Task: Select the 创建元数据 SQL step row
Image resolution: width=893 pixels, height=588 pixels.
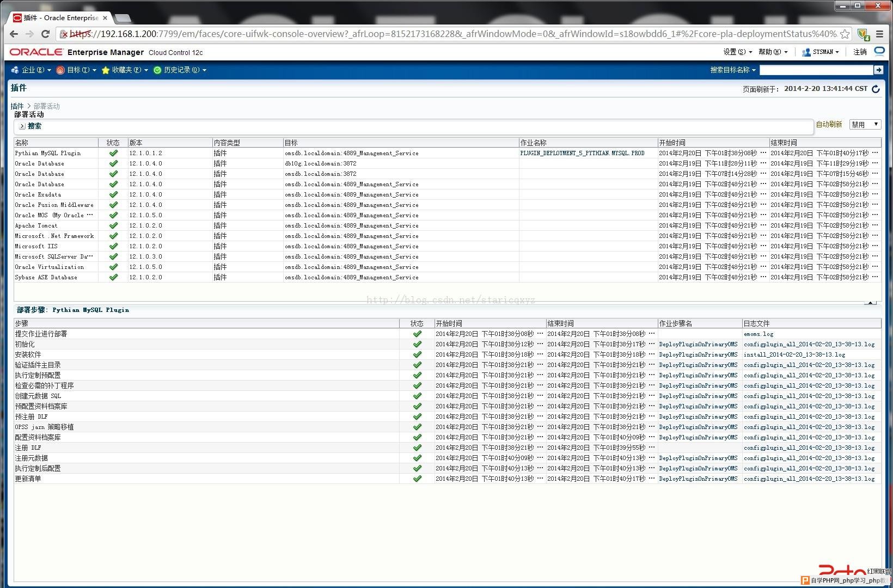Action: [x=448, y=396]
